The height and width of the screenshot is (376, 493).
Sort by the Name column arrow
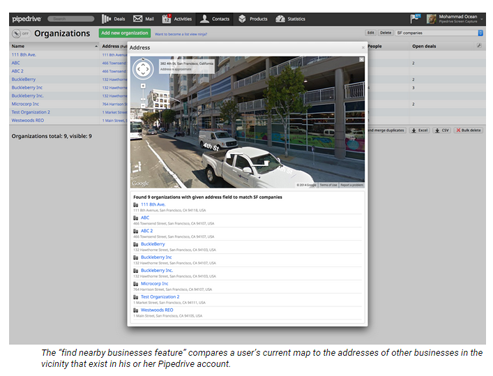pyautogui.click(x=96, y=46)
